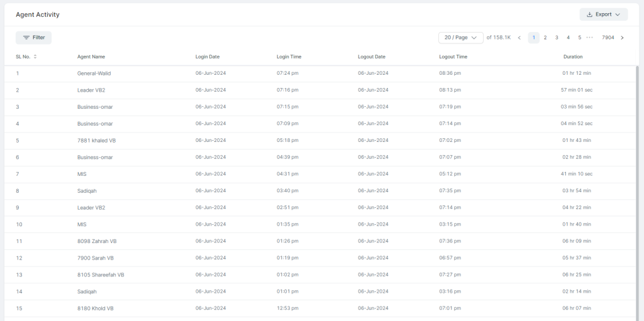The image size is (644, 321).
Task: Sort by SL No. arrows icon
Action: click(35, 57)
